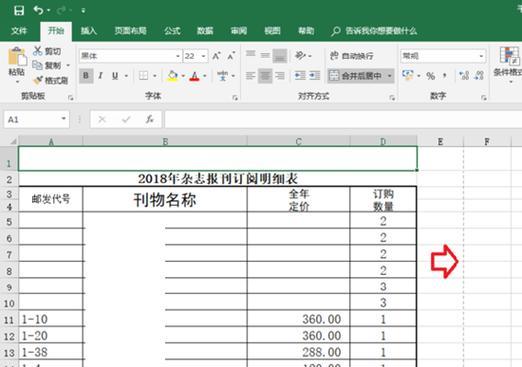
Task: Click the Decrease Indent icon
Action: (300, 76)
